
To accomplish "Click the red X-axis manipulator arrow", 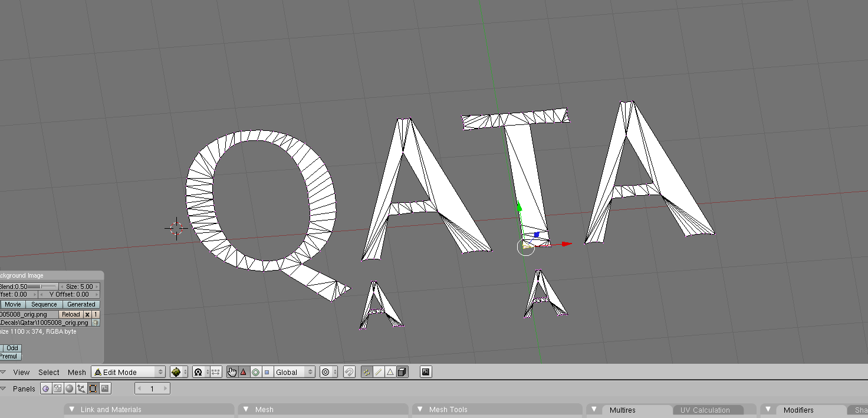I will coord(566,243).
